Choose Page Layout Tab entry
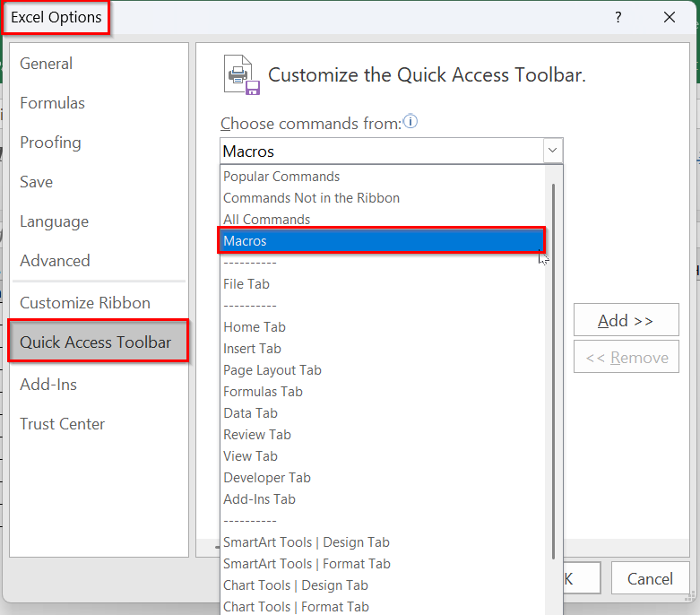The height and width of the screenshot is (615, 700). pyautogui.click(x=383, y=369)
